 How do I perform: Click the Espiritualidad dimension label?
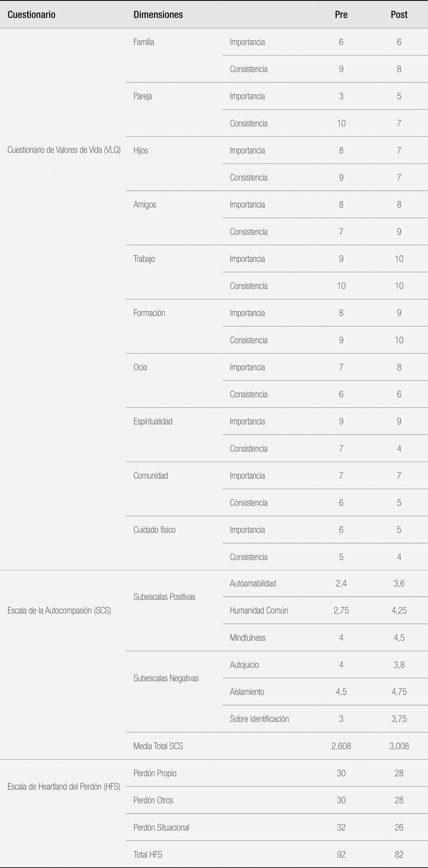tap(153, 422)
